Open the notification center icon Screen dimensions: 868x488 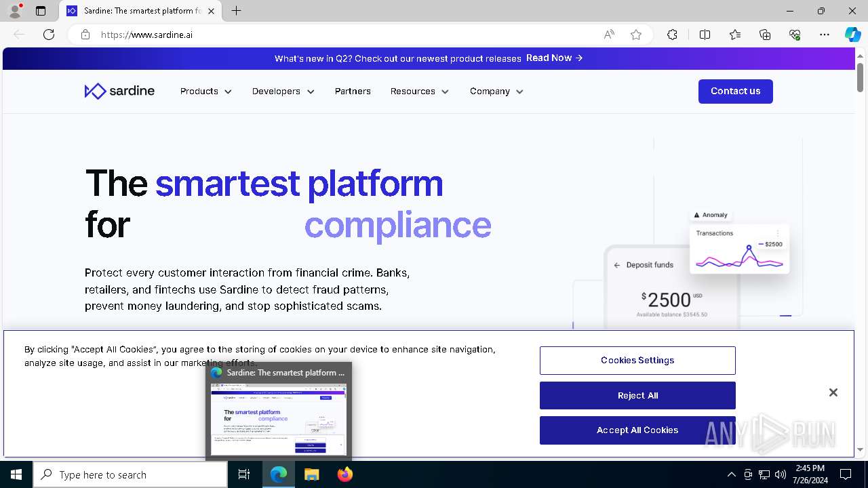coord(846,474)
